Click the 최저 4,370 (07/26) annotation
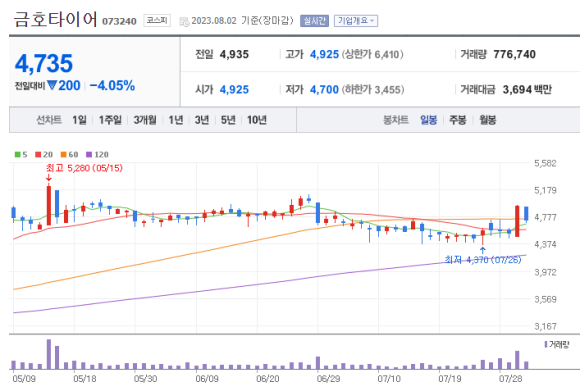Screen dimensions: 580x391 coord(483,260)
